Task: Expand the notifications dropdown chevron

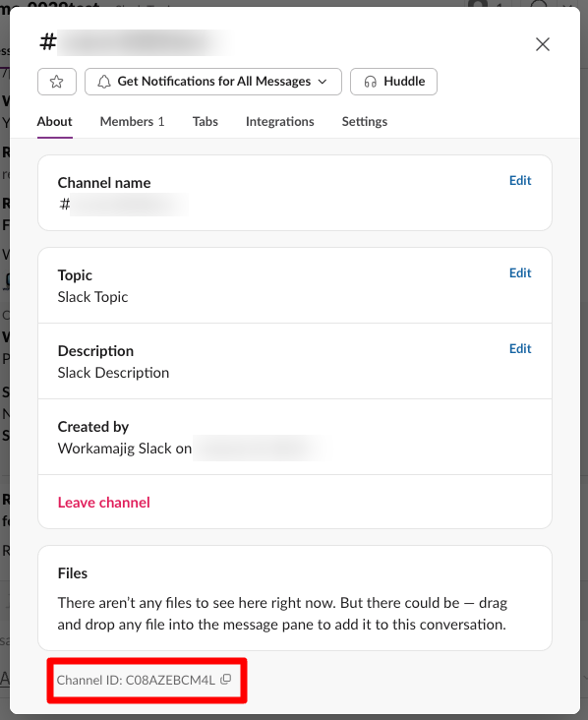Action: click(x=323, y=82)
